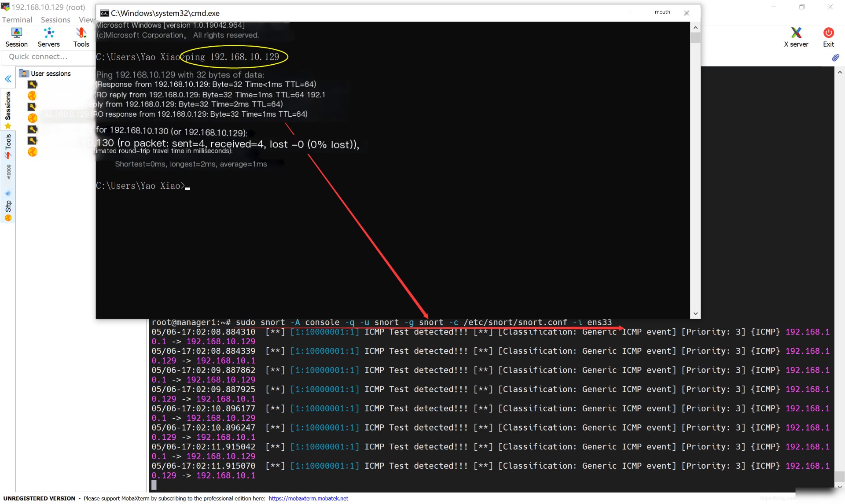Launch the X server button
Screen dimensions: 845x504
(796, 37)
